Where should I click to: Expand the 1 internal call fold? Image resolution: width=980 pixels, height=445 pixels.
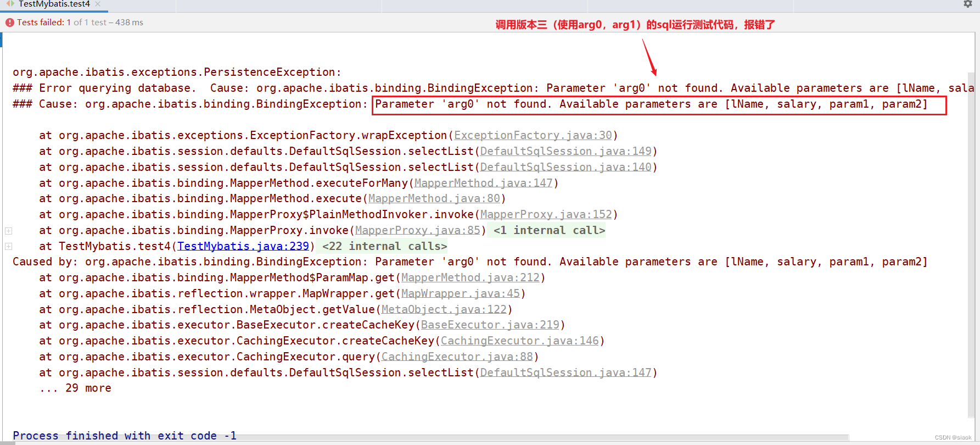(8, 231)
